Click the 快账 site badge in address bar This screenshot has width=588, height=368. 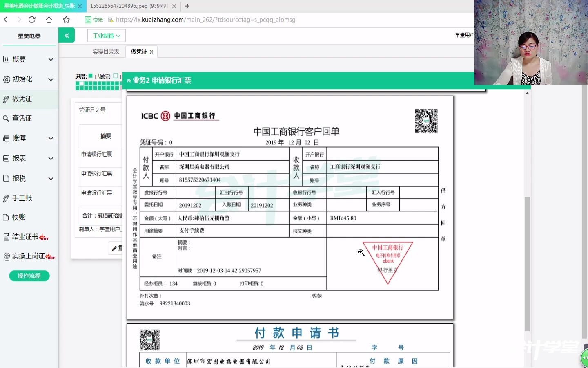click(x=94, y=20)
